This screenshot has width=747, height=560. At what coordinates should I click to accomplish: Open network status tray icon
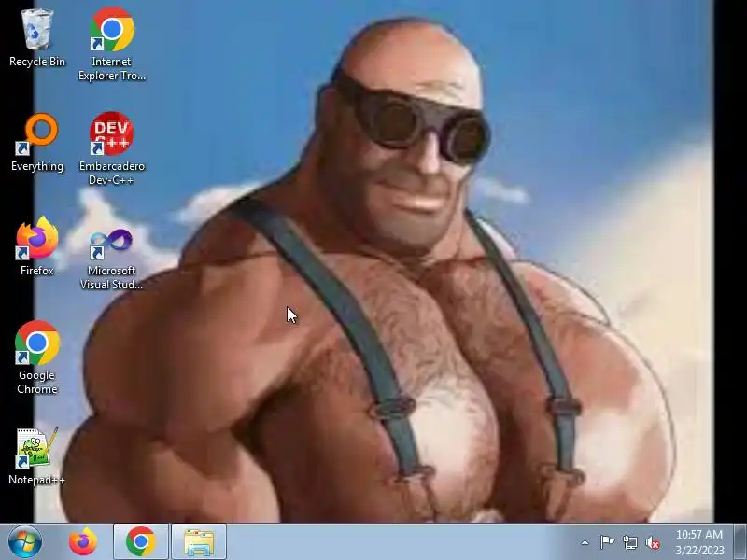pyautogui.click(x=629, y=542)
